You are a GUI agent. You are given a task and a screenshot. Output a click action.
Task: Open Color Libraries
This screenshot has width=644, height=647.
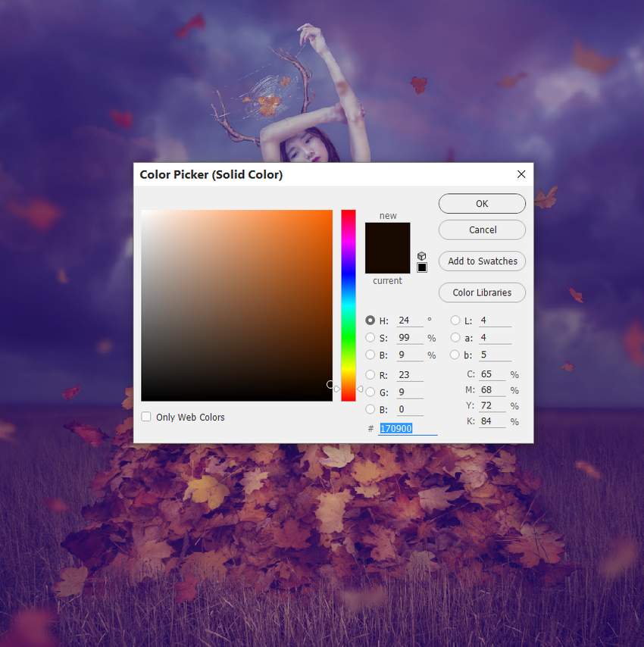pyautogui.click(x=482, y=292)
